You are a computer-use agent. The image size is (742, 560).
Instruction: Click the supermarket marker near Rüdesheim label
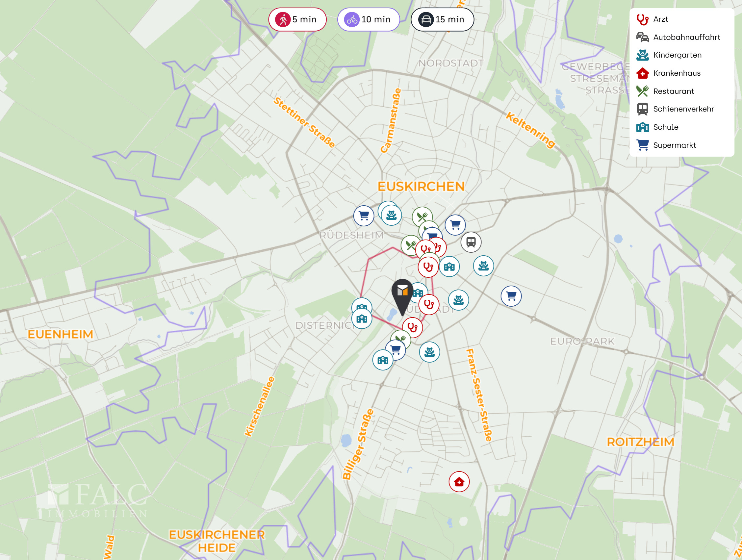(364, 216)
